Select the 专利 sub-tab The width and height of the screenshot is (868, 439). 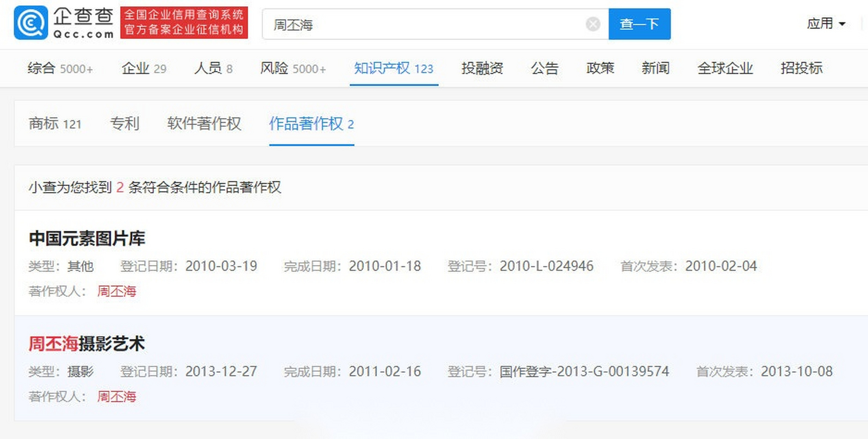124,123
